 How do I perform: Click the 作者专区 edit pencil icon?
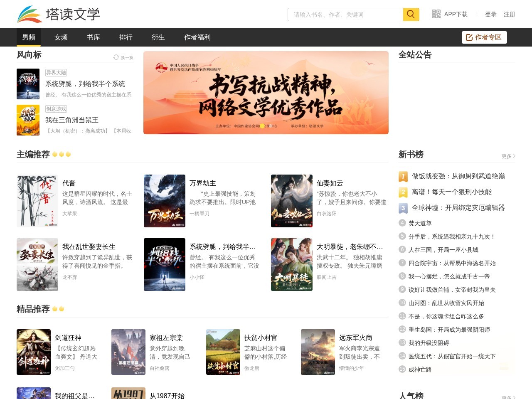[x=469, y=37]
